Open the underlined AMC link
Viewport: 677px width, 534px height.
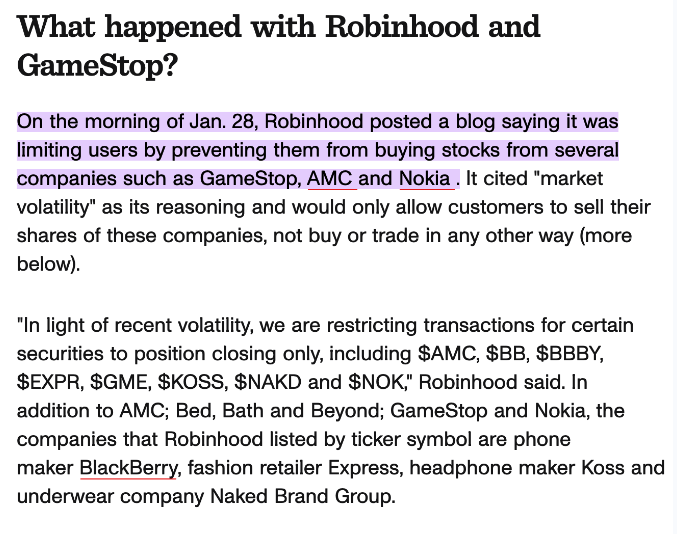(330, 179)
